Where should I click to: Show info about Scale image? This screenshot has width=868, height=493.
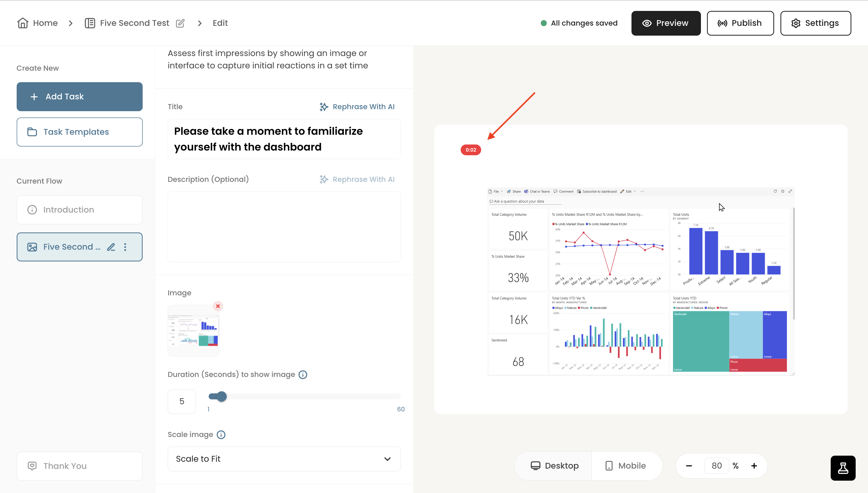(221, 435)
